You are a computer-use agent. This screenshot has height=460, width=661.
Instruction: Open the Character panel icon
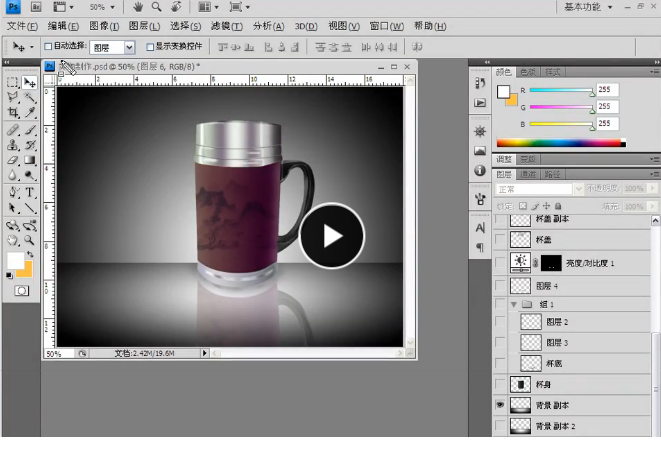tap(480, 228)
